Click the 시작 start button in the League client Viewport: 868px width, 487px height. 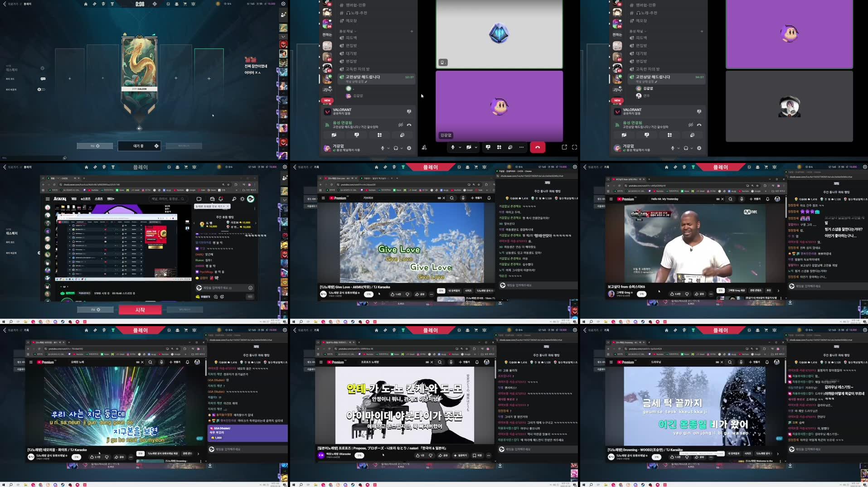(x=141, y=309)
